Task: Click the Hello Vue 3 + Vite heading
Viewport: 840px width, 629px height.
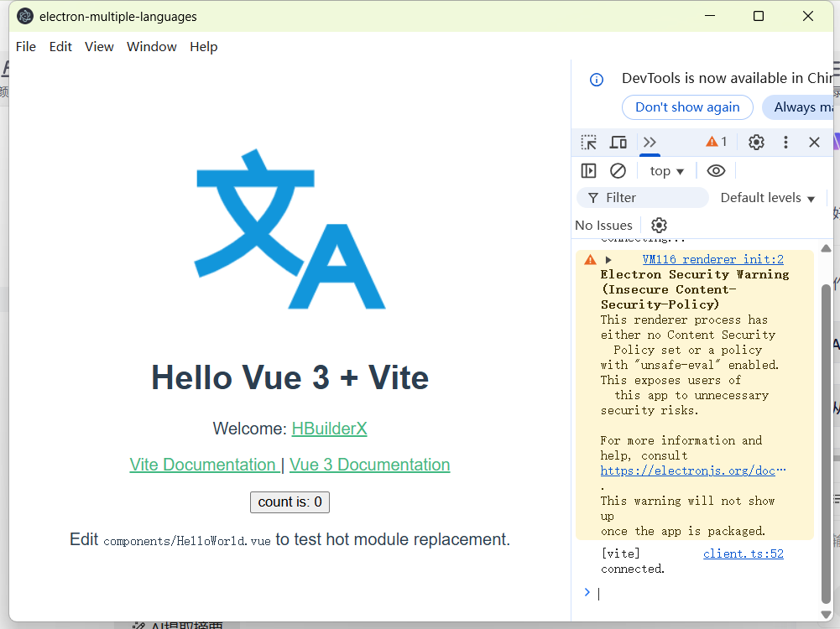Action: pos(290,377)
